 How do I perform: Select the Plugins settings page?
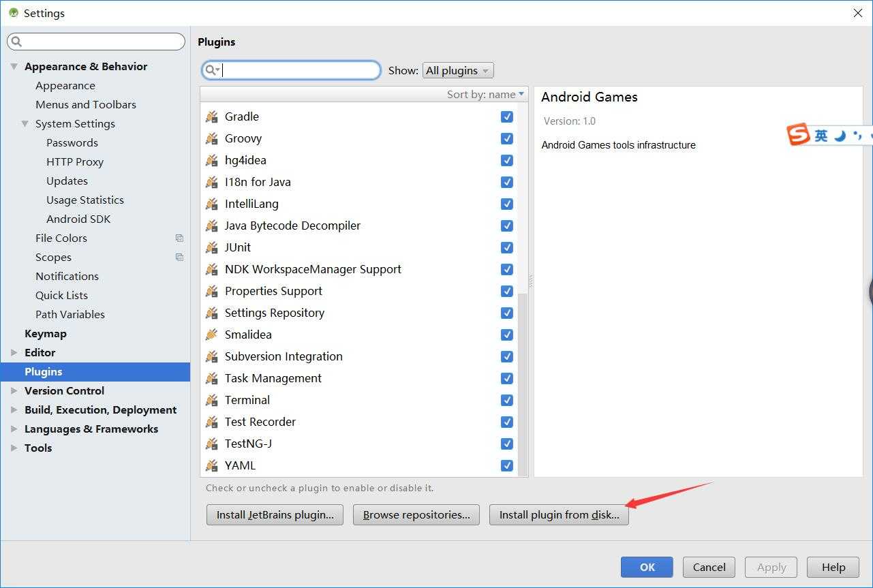(95, 371)
